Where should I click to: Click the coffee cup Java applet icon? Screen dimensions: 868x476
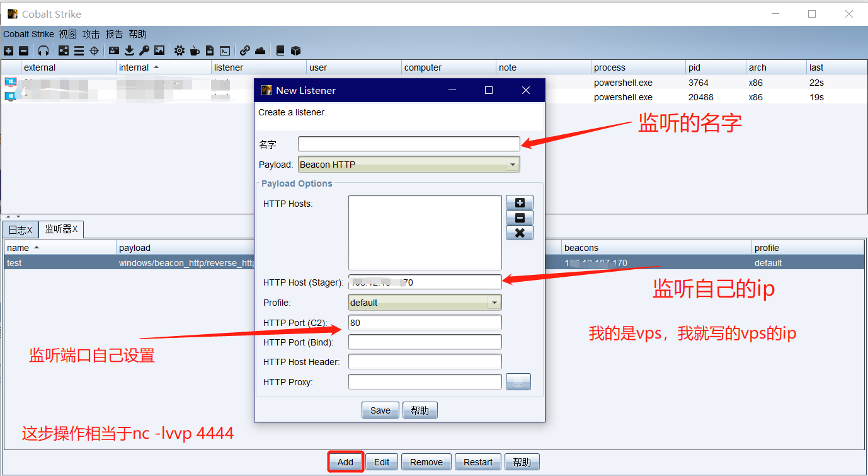195,50
